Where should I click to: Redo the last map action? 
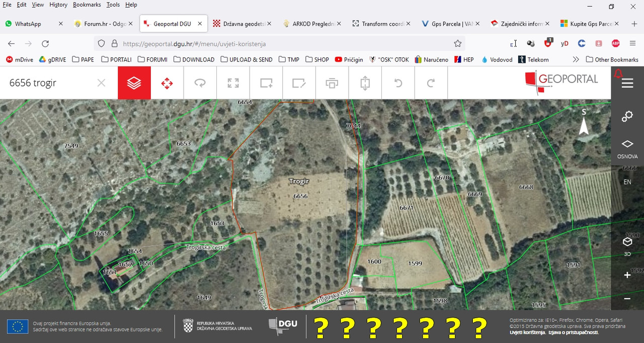431,83
